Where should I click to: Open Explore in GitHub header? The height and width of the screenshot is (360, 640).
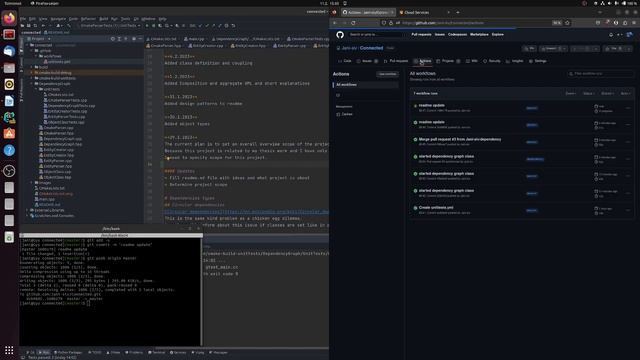point(498,35)
